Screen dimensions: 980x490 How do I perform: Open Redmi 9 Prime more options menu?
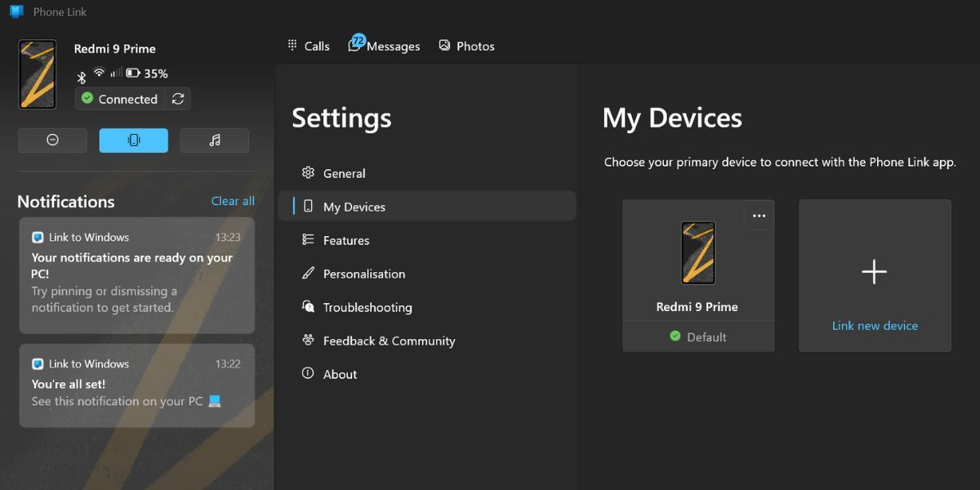tap(759, 216)
